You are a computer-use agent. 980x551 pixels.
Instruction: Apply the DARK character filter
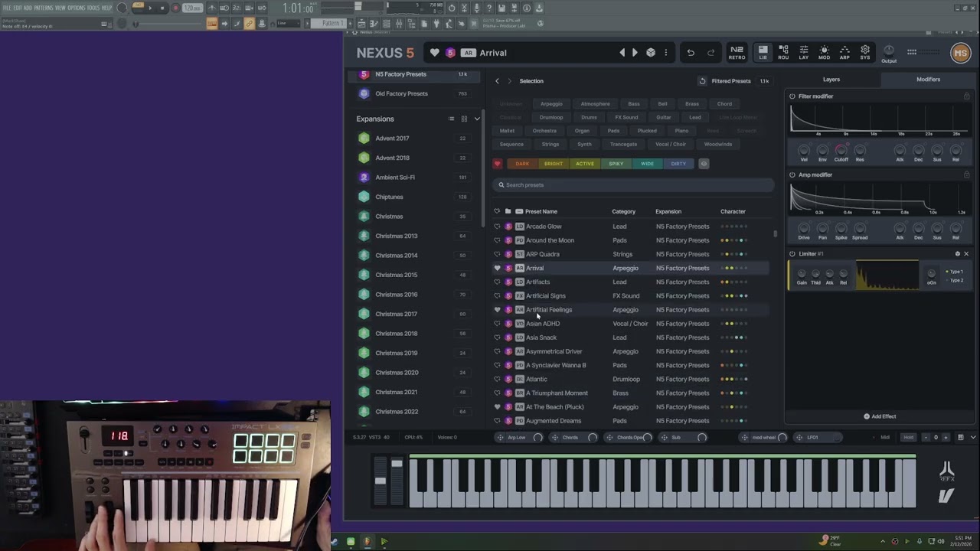[x=522, y=164]
